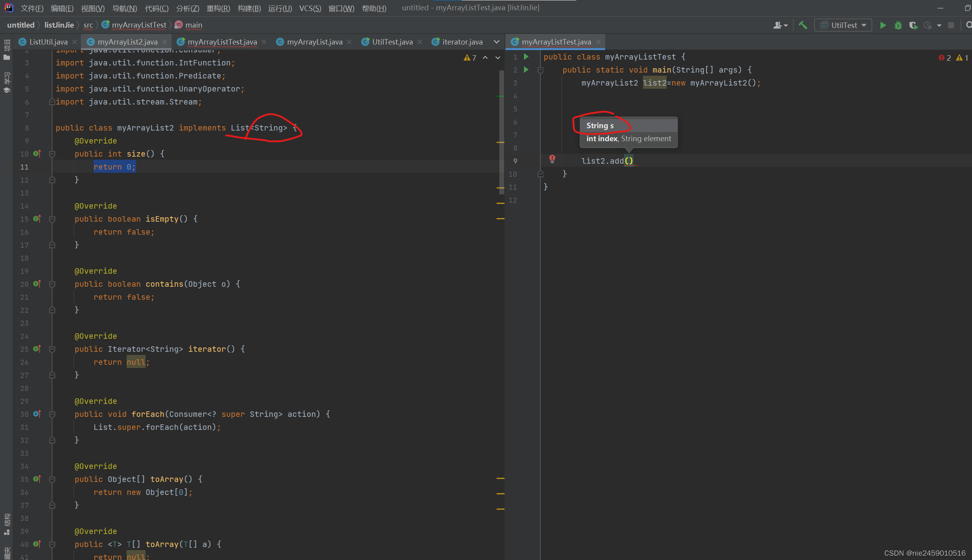Open the 编辑(E) menu

(62, 8)
